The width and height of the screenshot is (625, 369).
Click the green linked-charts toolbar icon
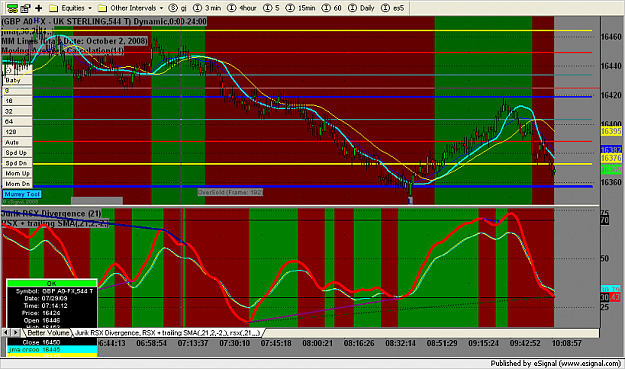click(12, 8)
